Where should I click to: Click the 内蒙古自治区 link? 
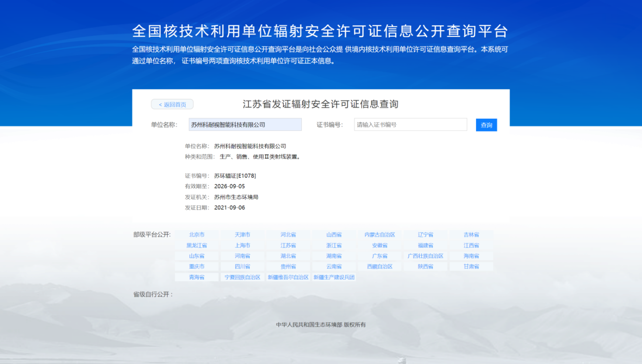tap(380, 235)
